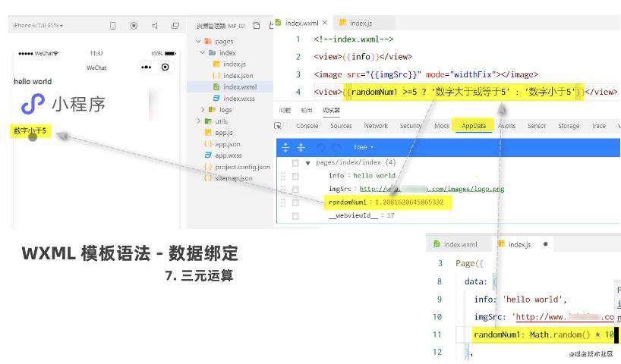Screen dimensions: 621x364
Task: Expand the logs folder
Action: (203, 110)
